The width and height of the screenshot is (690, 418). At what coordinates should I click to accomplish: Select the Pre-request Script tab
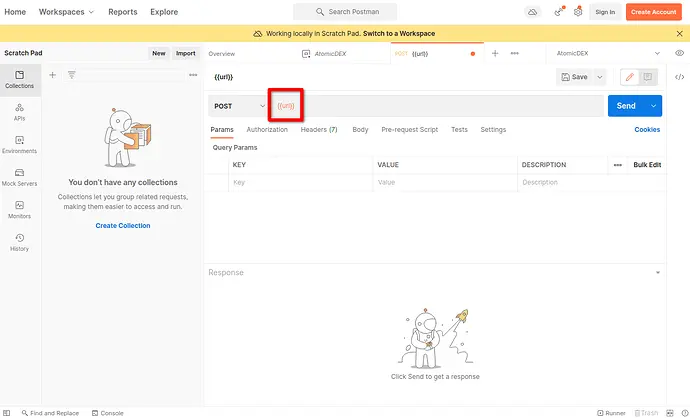point(409,129)
